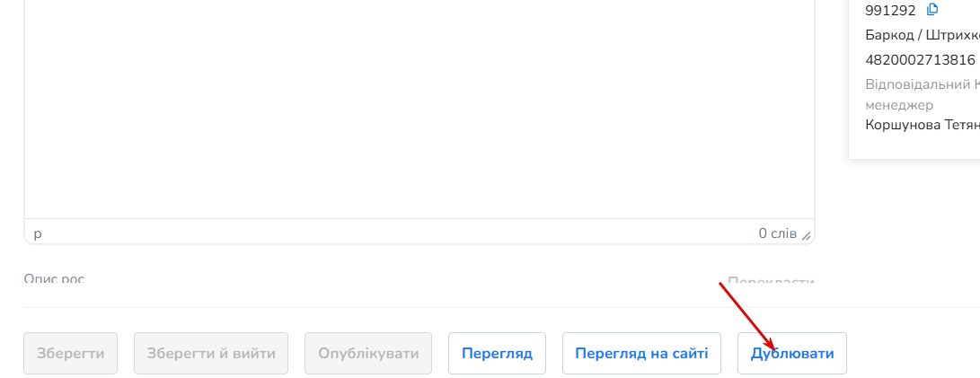
Task: Click the 'Опис рос' field label
Action: pyautogui.click(x=55, y=278)
